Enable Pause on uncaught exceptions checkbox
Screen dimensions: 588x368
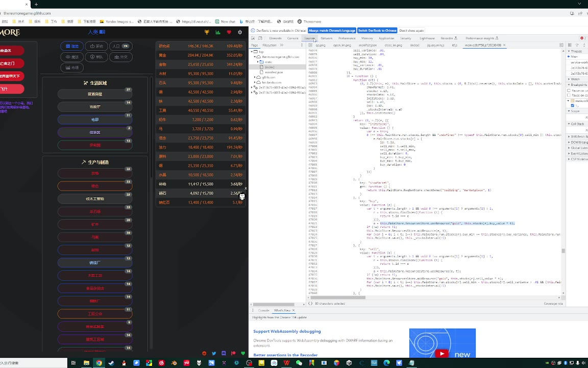click(x=569, y=90)
